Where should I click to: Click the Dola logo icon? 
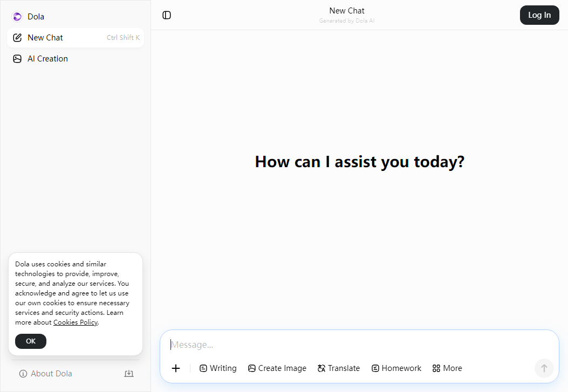17,17
